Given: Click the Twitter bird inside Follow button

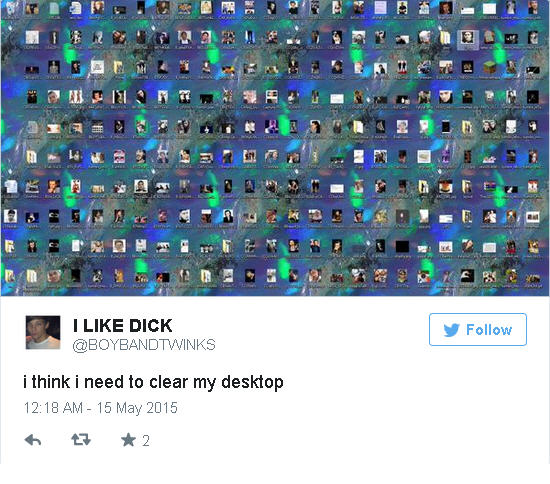Looking at the screenshot, I should coord(451,330).
